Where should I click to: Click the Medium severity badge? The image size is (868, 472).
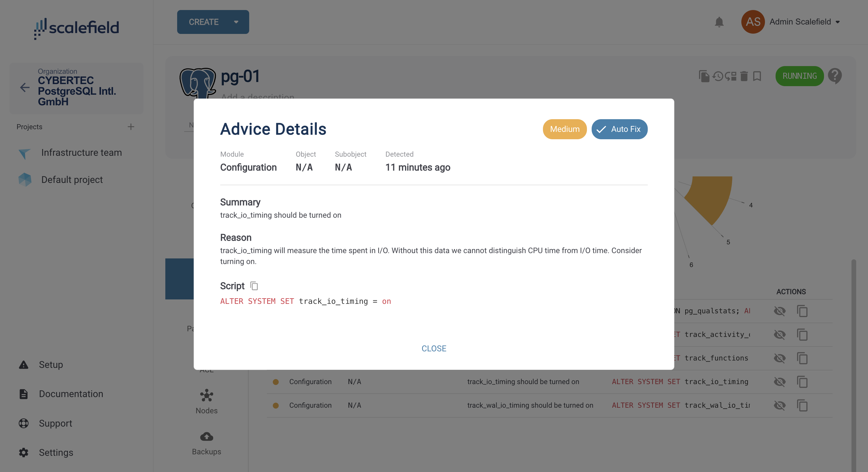(x=565, y=129)
